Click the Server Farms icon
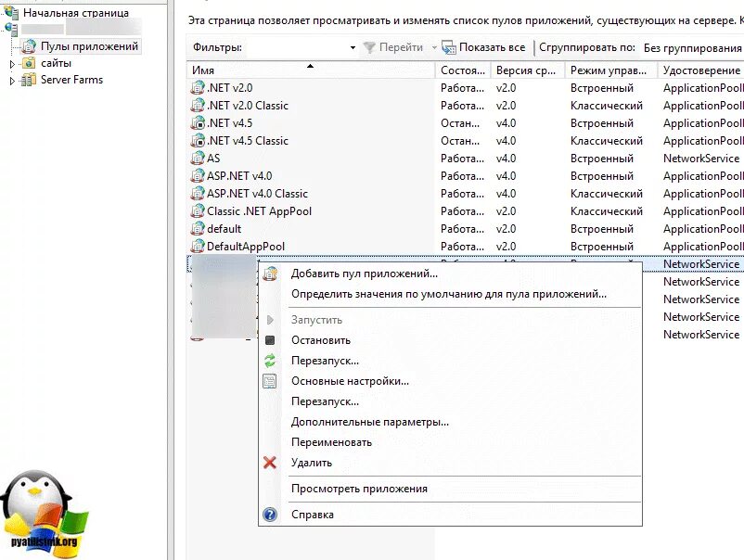 [x=29, y=80]
